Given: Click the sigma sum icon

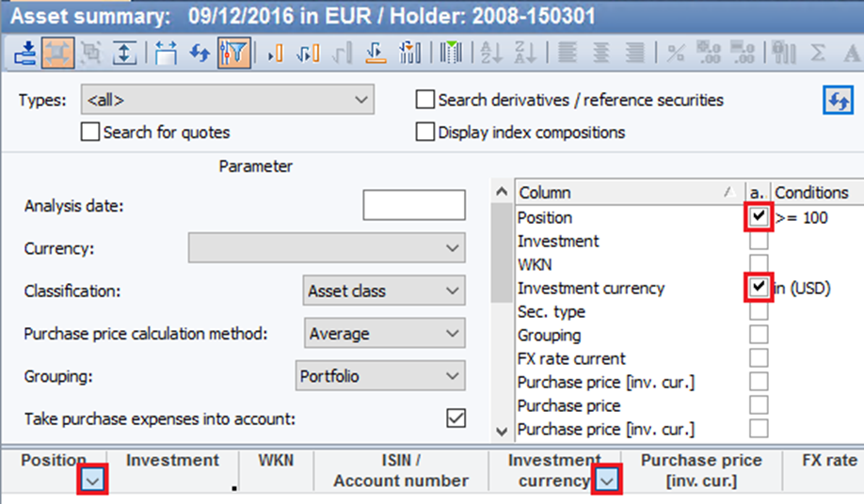Looking at the screenshot, I should (818, 54).
